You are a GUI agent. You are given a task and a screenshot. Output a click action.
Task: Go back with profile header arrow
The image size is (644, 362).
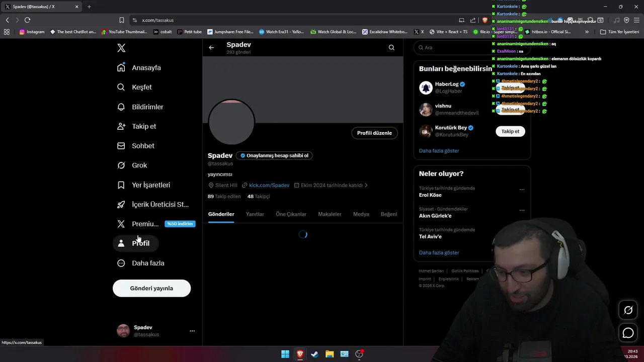click(x=211, y=48)
